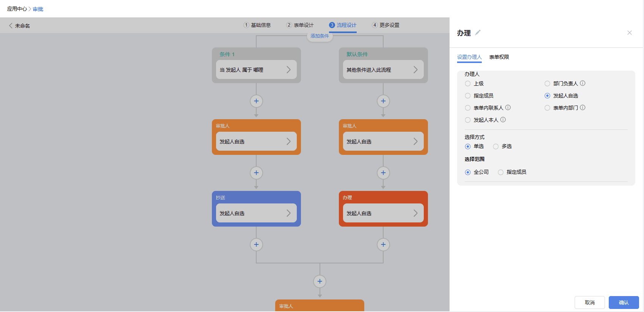
Task: Open 应用中心 breadcrumb link
Action: (x=17, y=9)
